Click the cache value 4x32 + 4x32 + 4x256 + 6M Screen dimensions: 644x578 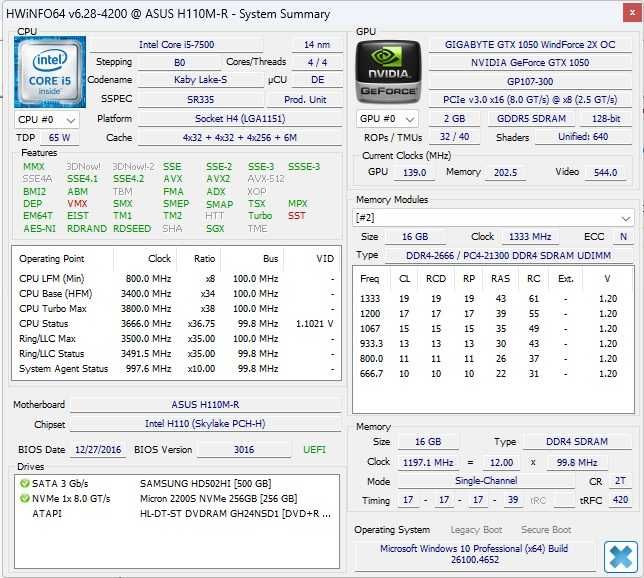click(x=240, y=138)
